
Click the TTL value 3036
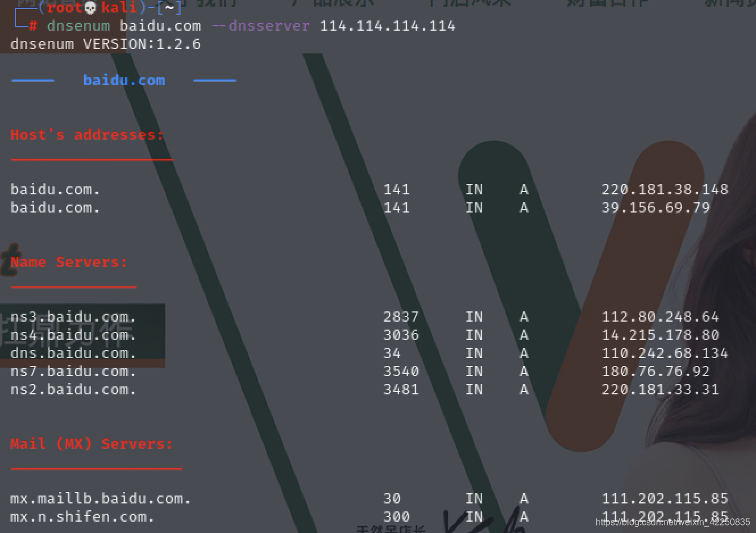pyautogui.click(x=401, y=335)
